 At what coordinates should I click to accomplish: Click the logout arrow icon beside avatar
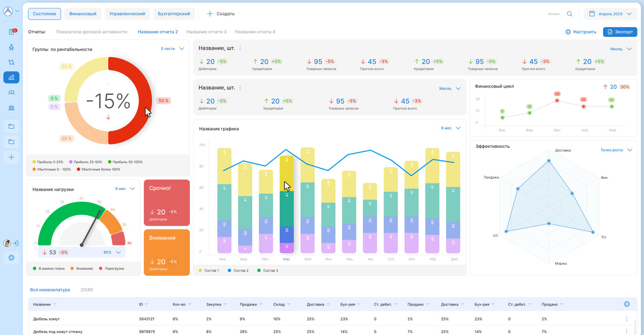pyautogui.click(x=16, y=243)
